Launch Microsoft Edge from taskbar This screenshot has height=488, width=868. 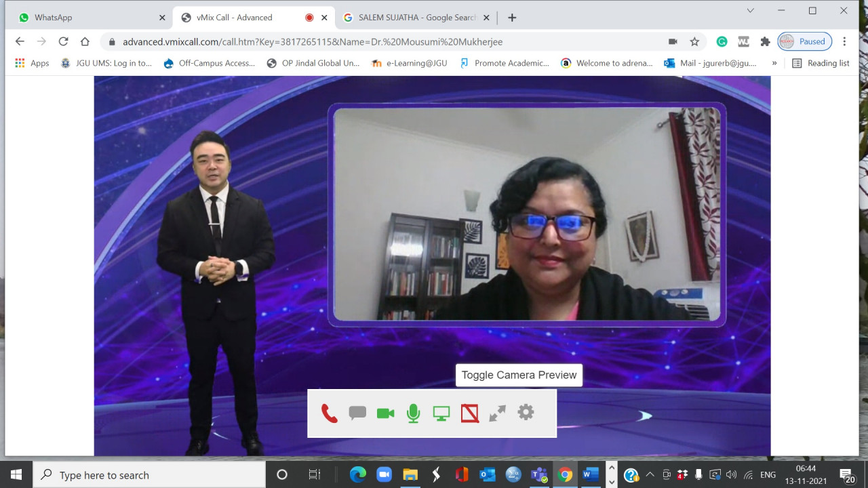pyautogui.click(x=357, y=474)
